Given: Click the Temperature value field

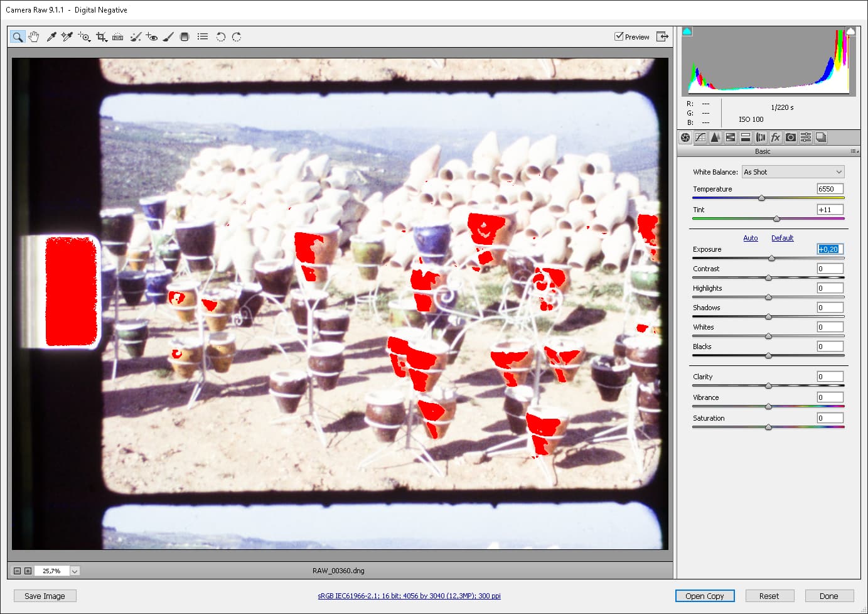Looking at the screenshot, I should click(830, 189).
